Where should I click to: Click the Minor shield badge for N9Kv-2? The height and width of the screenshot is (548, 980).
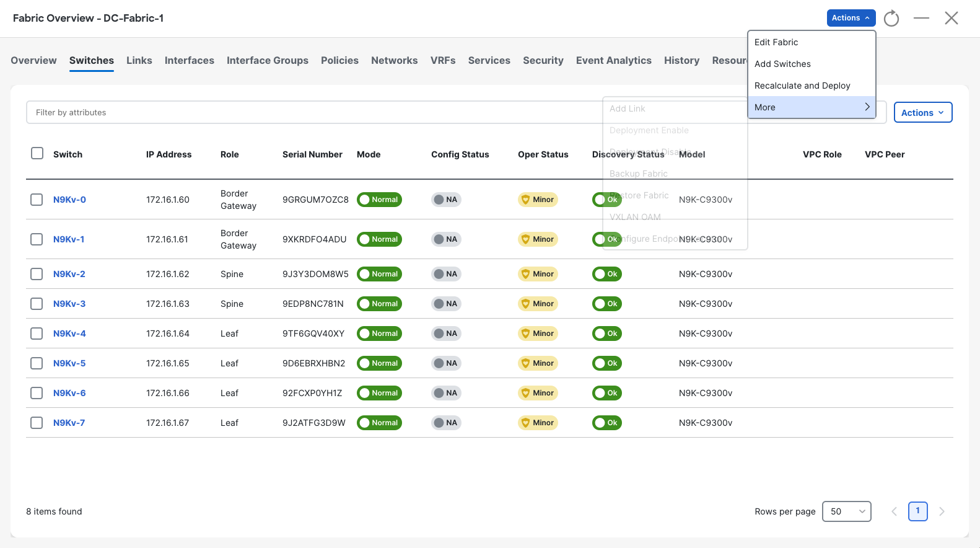[538, 274]
